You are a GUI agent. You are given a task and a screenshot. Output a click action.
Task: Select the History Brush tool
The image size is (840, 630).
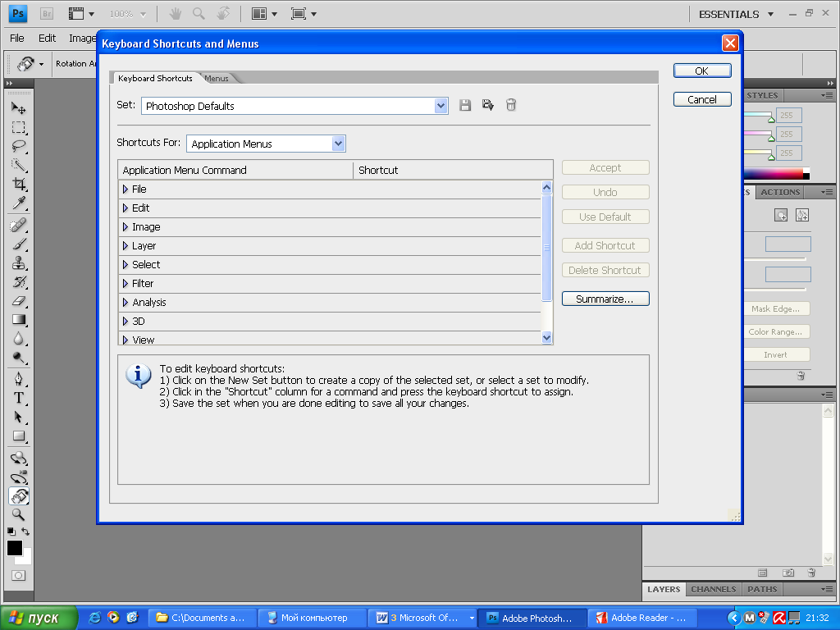pos(19,282)
